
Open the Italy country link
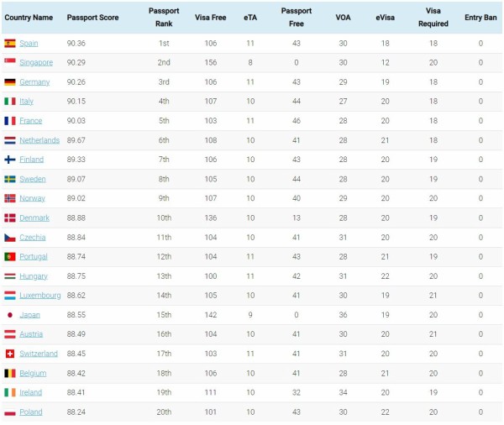tap(26, 102)
